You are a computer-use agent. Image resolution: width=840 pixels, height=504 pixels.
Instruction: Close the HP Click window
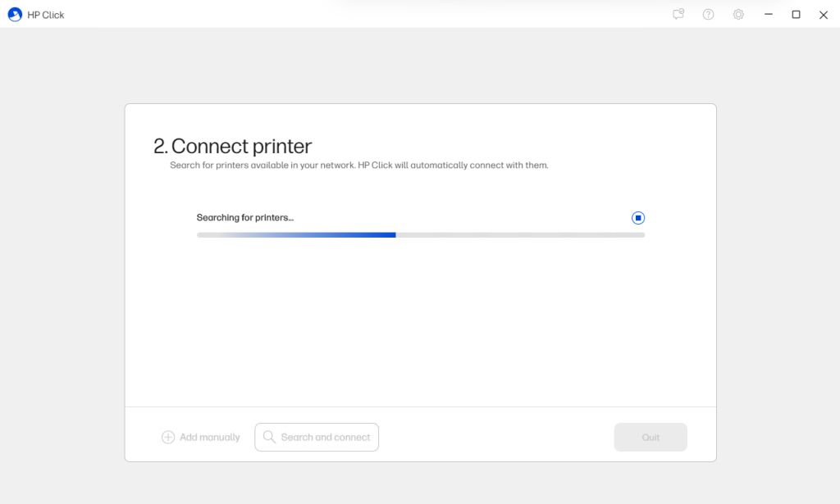click(824, 15)
